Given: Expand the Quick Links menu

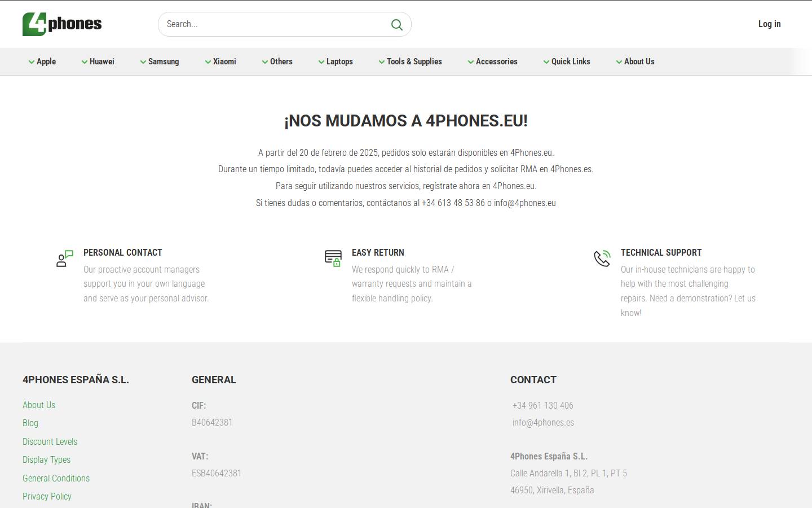Looking at the screenshot, I should (x=567, y=62).
